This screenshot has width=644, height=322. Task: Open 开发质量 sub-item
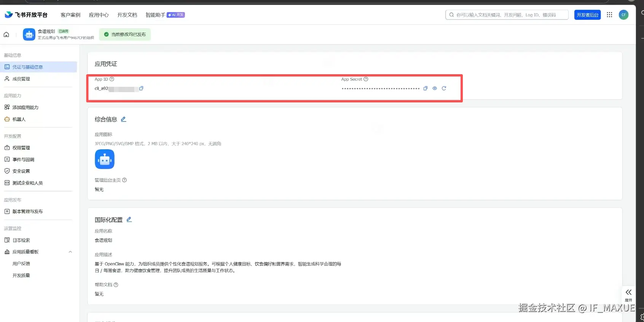pyautogui.click(x=21, y=276)
